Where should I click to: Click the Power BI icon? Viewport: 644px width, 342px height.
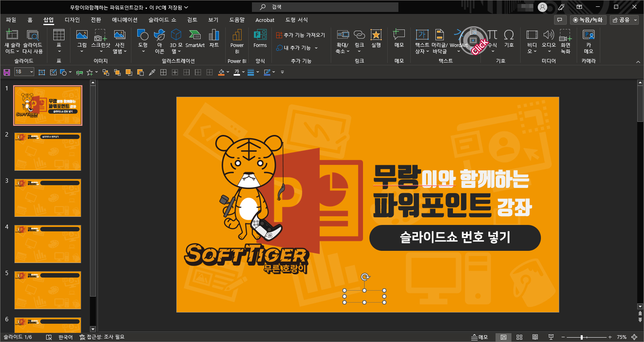click(x=237, y=35)
